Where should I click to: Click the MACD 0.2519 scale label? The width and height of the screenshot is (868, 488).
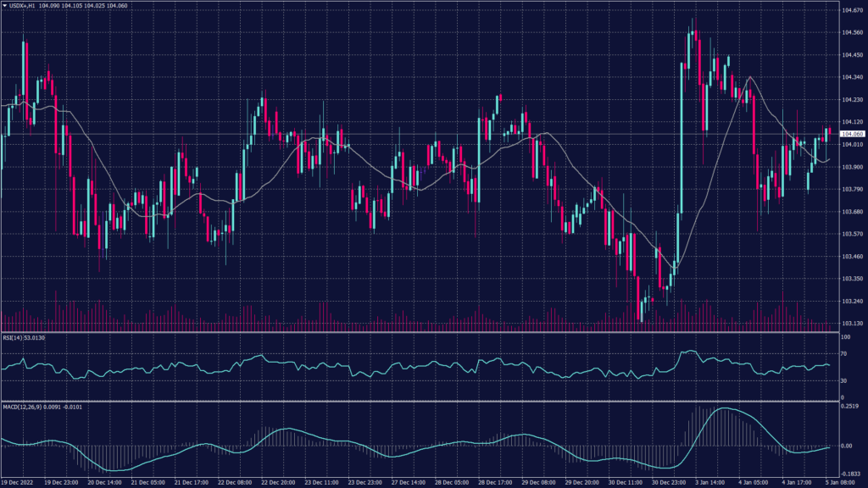coord(849,407)
